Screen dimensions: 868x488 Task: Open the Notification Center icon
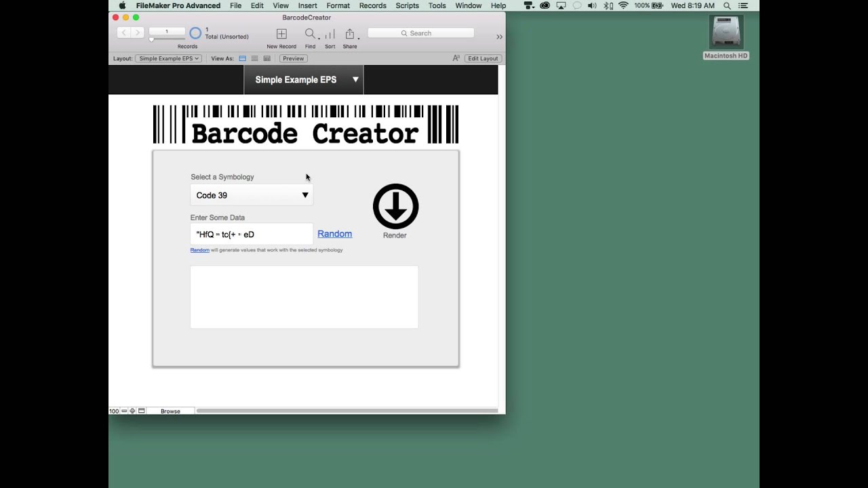[744, 5]
